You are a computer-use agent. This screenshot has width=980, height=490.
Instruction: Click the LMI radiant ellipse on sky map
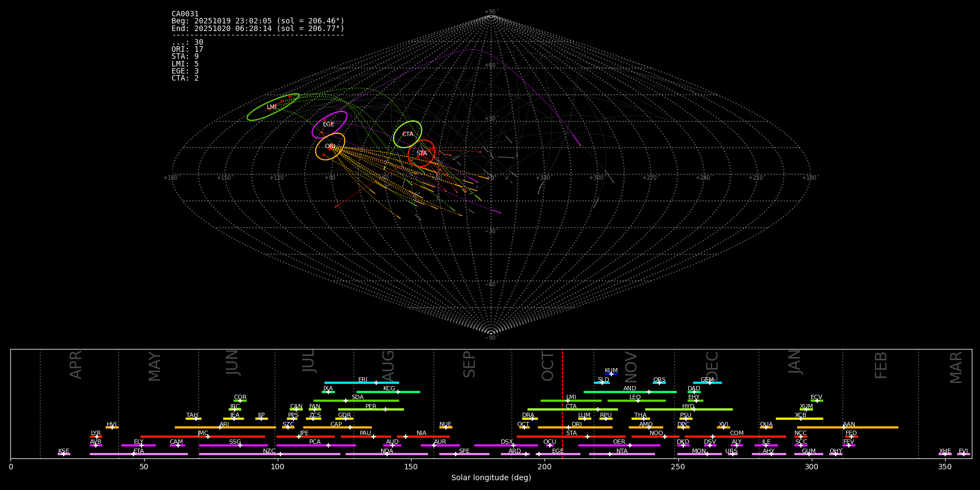point(272,107)
